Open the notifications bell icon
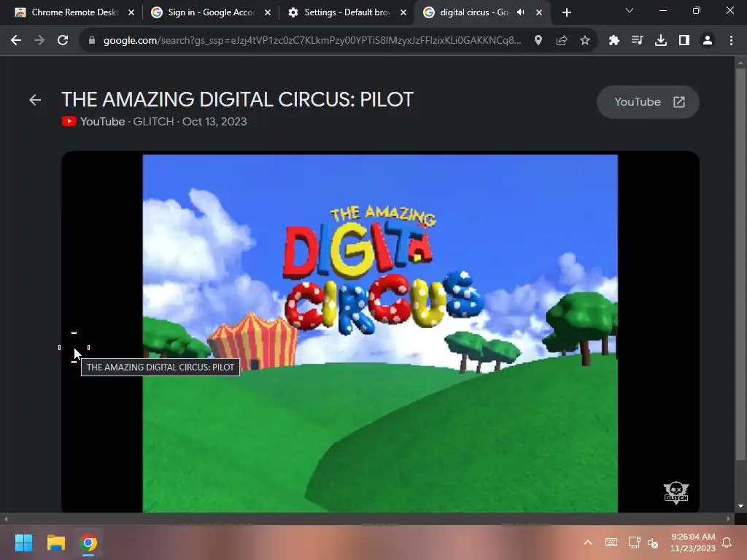747x560 pixels. 727,542
